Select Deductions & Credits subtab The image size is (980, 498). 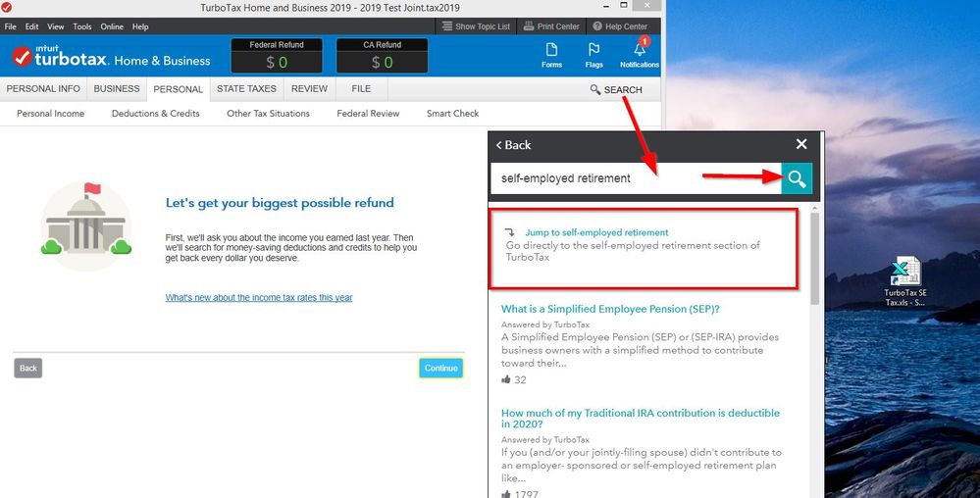pyautogui.click(x=155, y=114)
